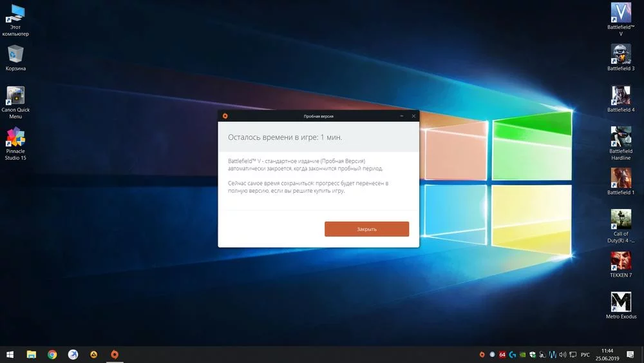Open the Action Center notifications icon
Viewport: 644px width, 363px height.
[630, 355]
